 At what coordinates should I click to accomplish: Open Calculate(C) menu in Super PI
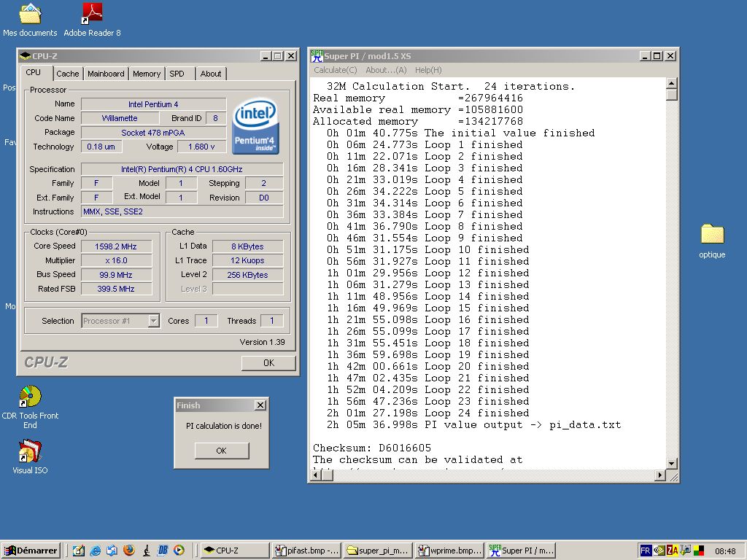pyautogui.click(x=336, y=70)
